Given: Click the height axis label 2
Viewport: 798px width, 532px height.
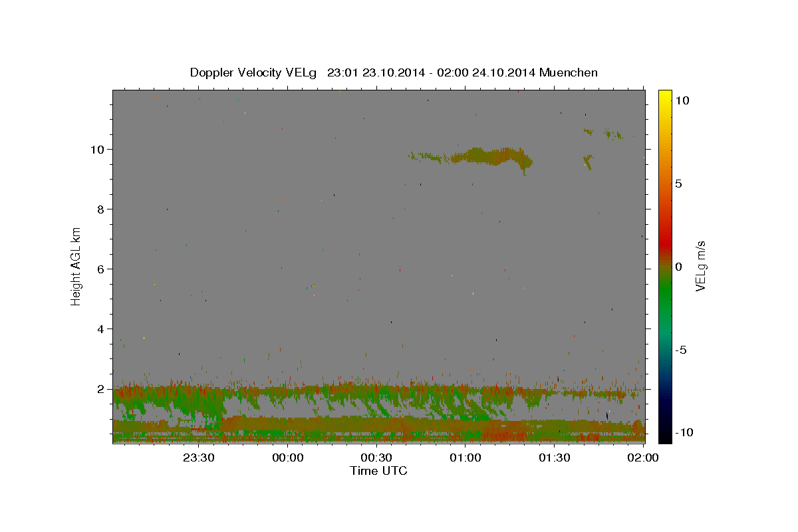Looking at the screenshot, I should tap(102, 388).
